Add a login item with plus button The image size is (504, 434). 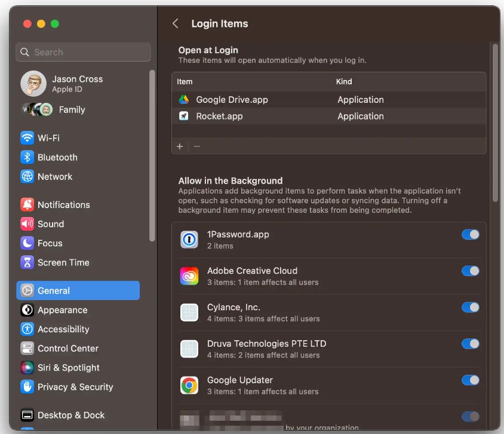[x=180, y=146]
